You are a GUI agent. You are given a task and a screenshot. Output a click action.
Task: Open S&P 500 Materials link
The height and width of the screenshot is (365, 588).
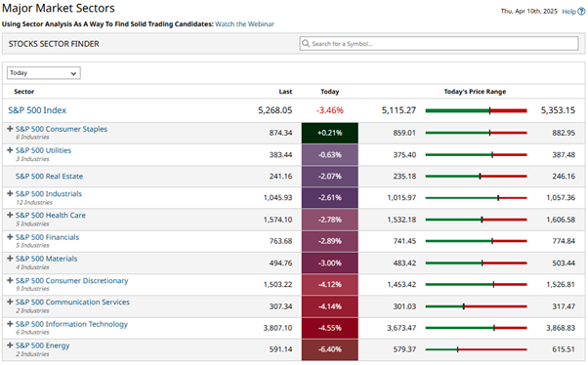(x=47, y=259)
